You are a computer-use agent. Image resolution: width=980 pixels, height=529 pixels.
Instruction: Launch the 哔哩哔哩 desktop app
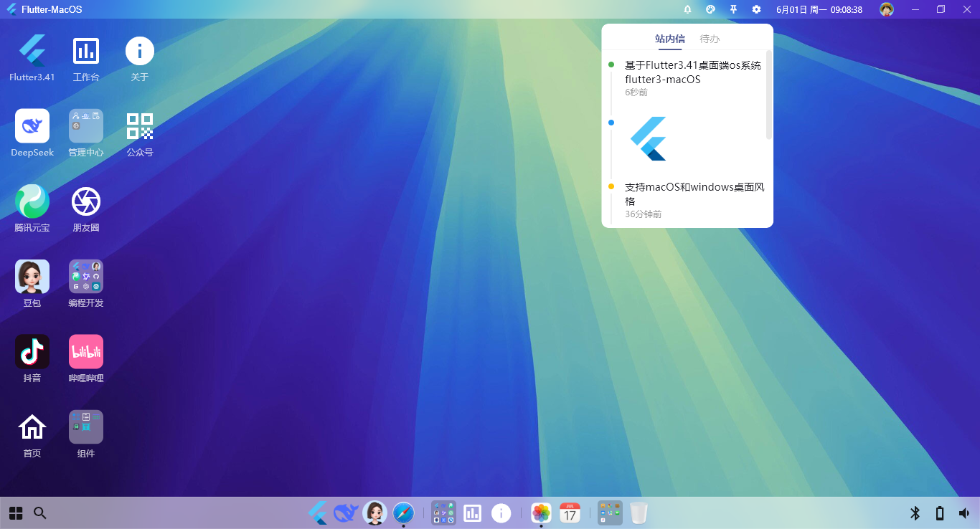(x=86, y=352)
